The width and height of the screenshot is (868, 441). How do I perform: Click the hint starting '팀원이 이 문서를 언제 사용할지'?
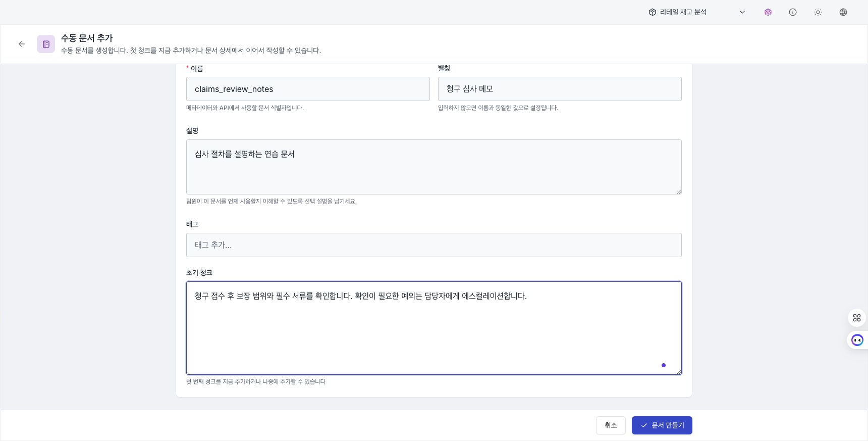point(272,201)
